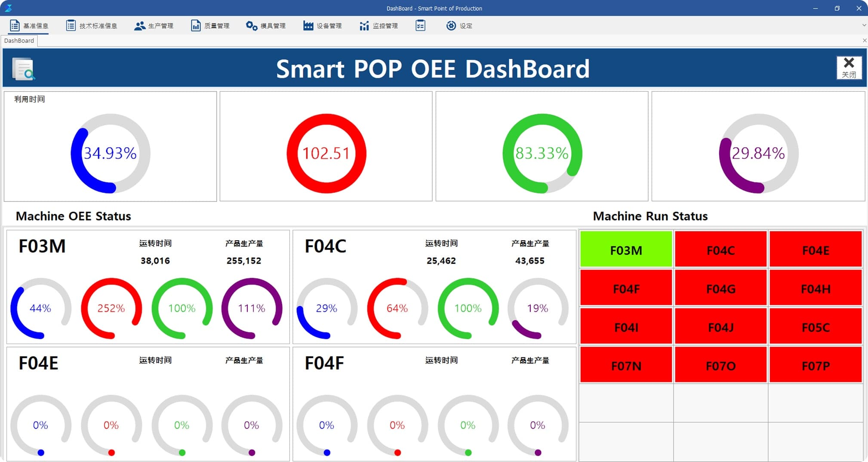Screen dimensions: 868x462
Task: Click the 关闭 button to close the dashboard
Action: pyautogui.click(x=849, y=68)
